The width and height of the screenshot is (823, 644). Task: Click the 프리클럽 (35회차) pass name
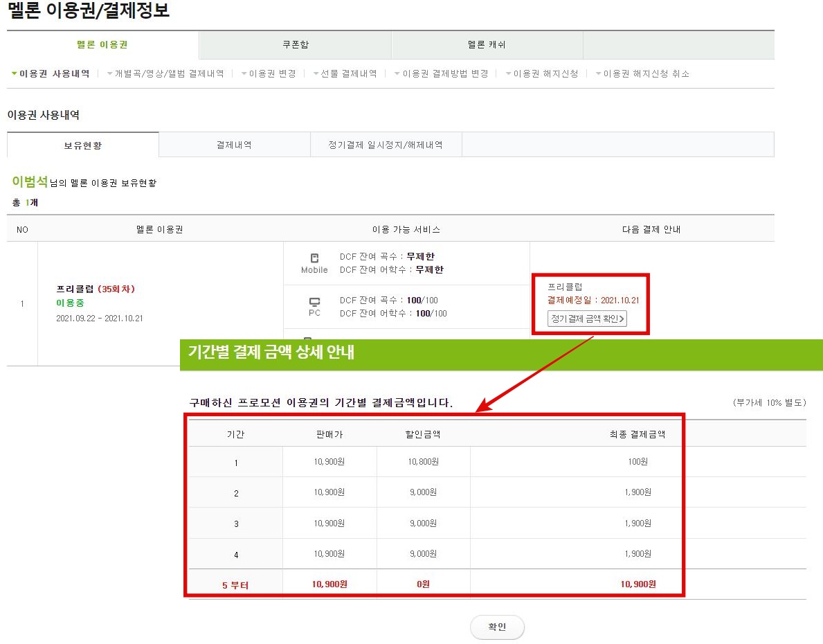point(96,289)
